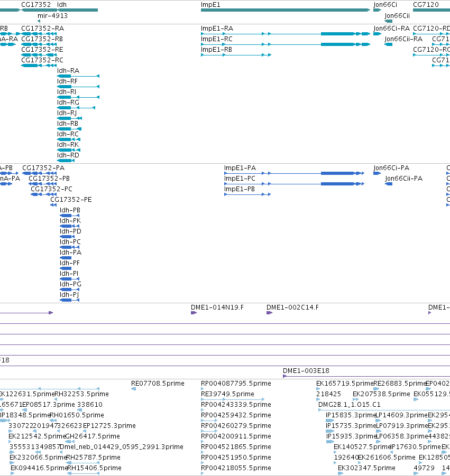Click the Idh-PC protein label

pyautogui.click(x=70, y=242)
